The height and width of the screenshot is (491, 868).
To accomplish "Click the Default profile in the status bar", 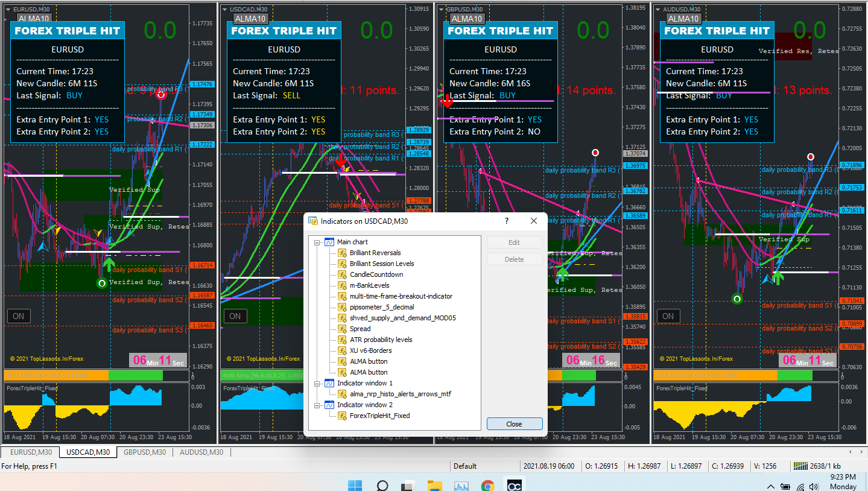I will (x=465, y=466).
